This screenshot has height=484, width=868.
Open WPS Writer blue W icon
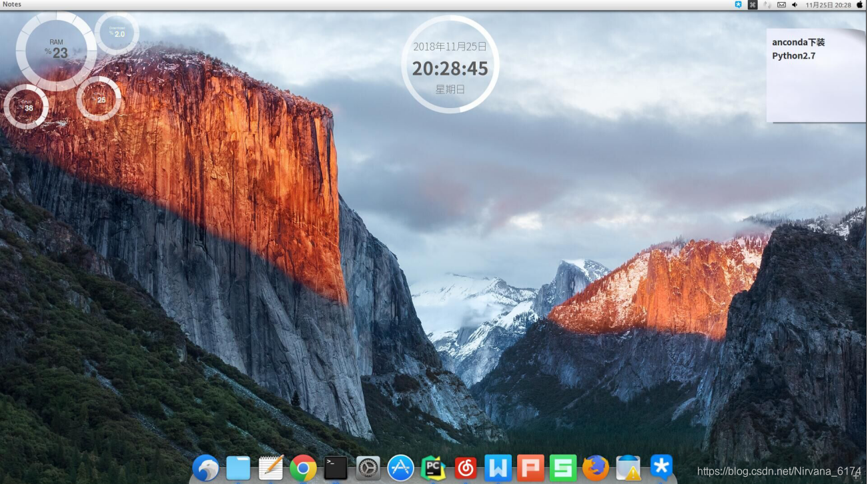pos(498,468)
